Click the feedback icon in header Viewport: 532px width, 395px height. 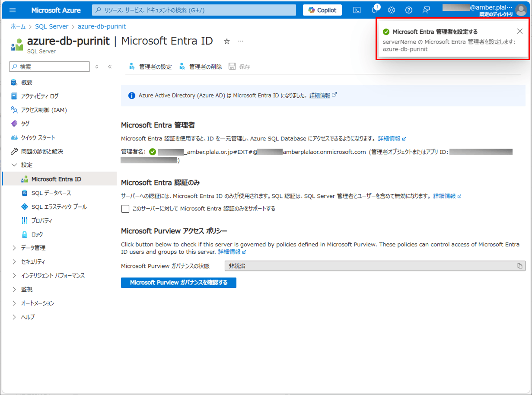coord(426,10)
